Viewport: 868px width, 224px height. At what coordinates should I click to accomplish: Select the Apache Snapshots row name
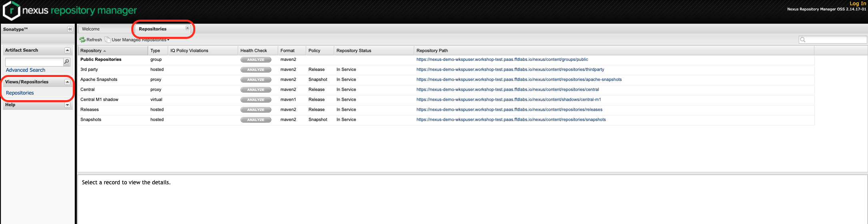point(99,79)
